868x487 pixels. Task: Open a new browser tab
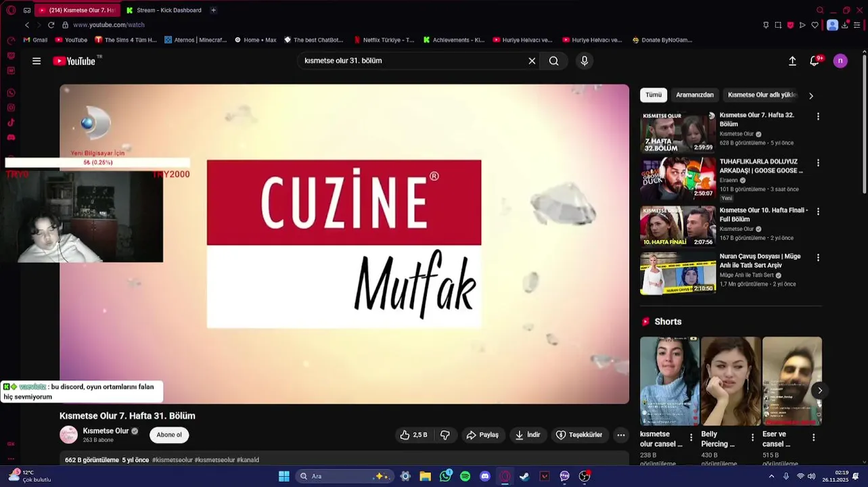click(213, 10)
